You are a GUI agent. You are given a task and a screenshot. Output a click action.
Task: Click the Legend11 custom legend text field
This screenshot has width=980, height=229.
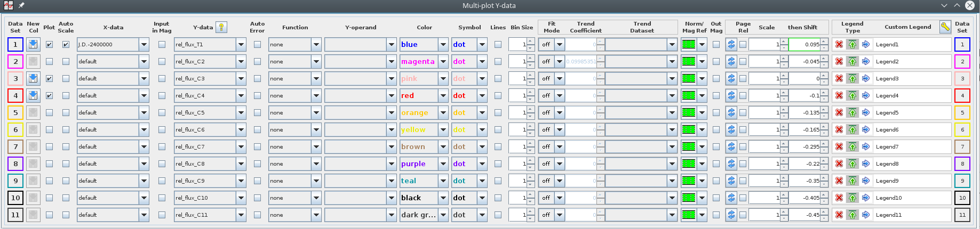[912, 215]
